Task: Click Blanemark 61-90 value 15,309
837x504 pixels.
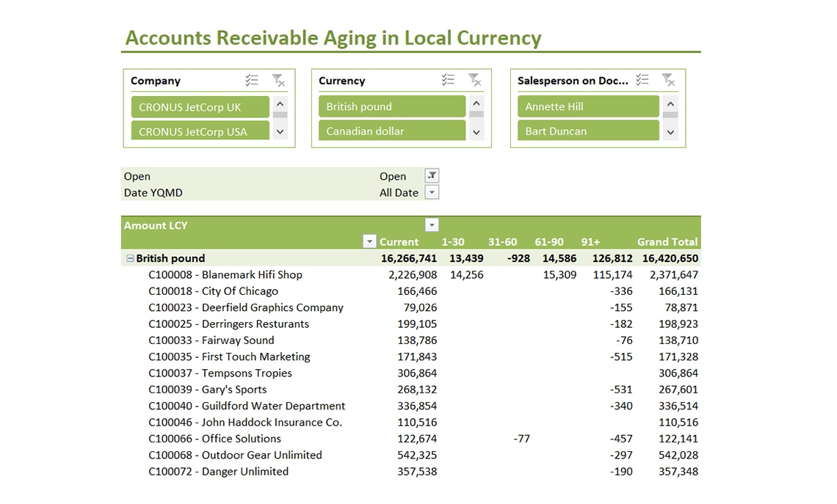Action: [559, 274]
